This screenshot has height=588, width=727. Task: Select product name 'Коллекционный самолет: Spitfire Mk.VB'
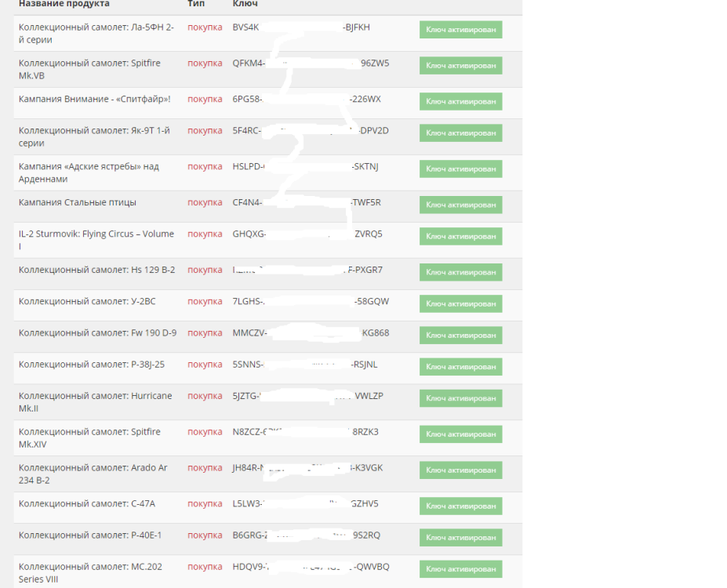[89, 69]
